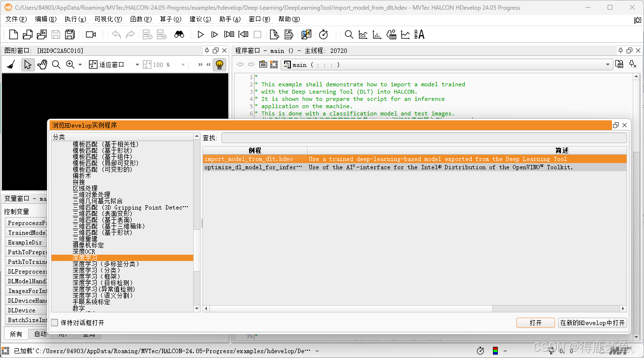
Task: Select 模板匹配（基于形状） category
Action: [102, 150]
